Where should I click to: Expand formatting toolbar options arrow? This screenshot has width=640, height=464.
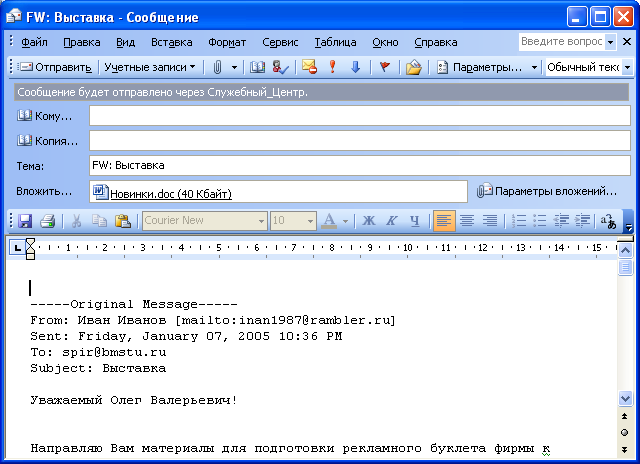pos(629,222)
